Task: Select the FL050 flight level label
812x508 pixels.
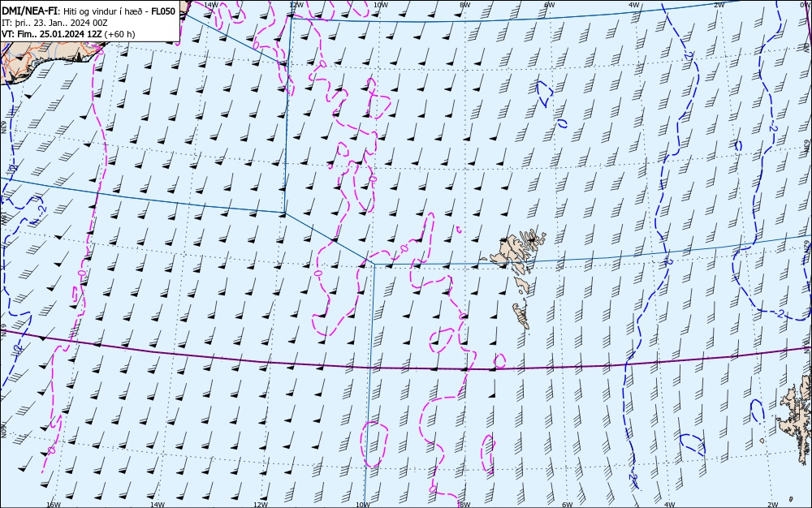Action: 163,11
